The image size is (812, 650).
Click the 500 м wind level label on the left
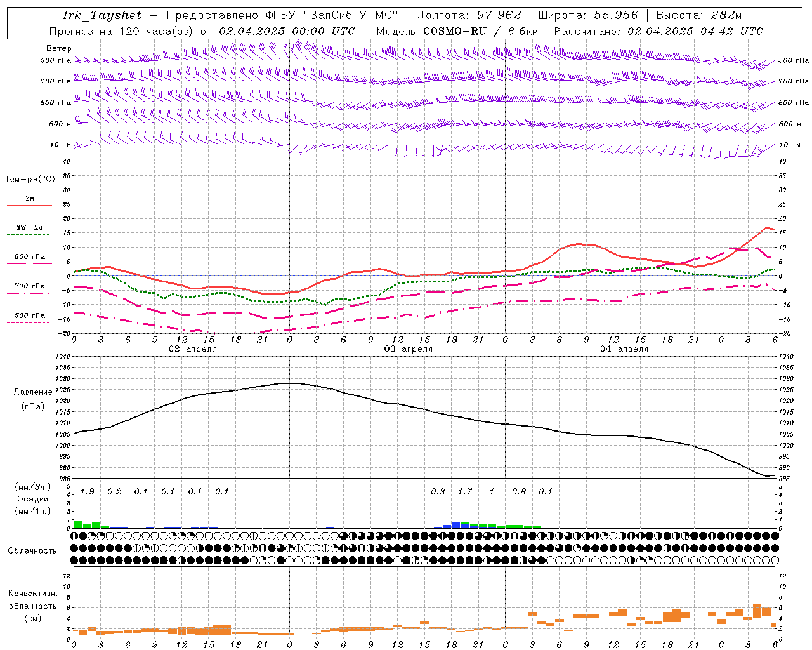(x=60, y=124)
